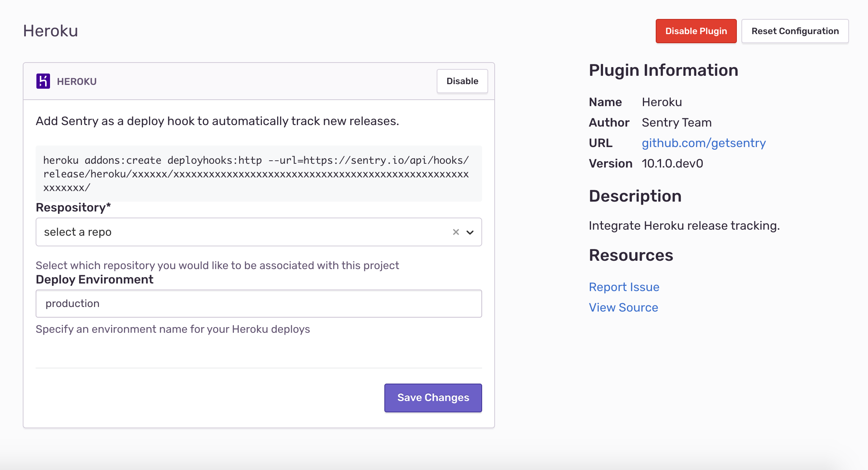Viewport: 868px width, 470px height.
Task: Click the Plugin Information heading
Action: pyautogui.click(x=663, y=70)
